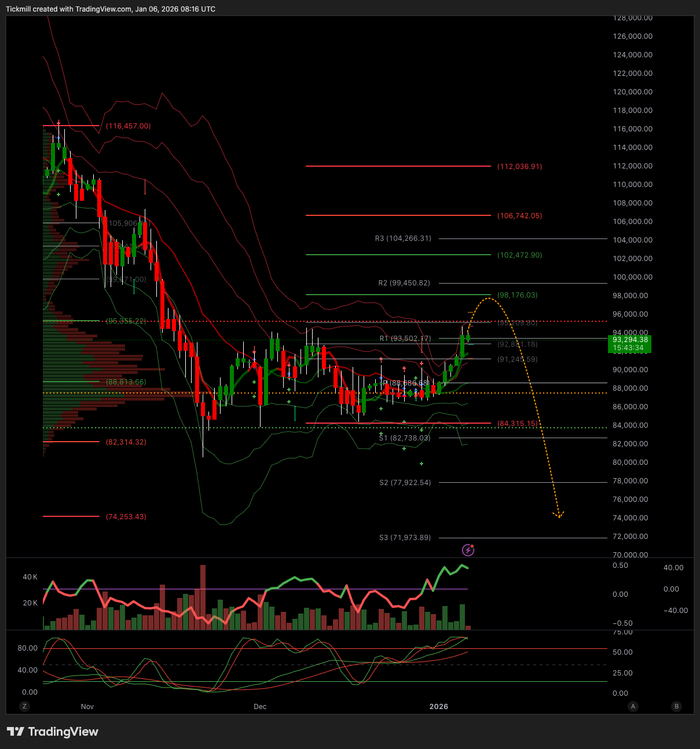
Task: Click the green current price label 93,294.38
Action: pos(629,344)
